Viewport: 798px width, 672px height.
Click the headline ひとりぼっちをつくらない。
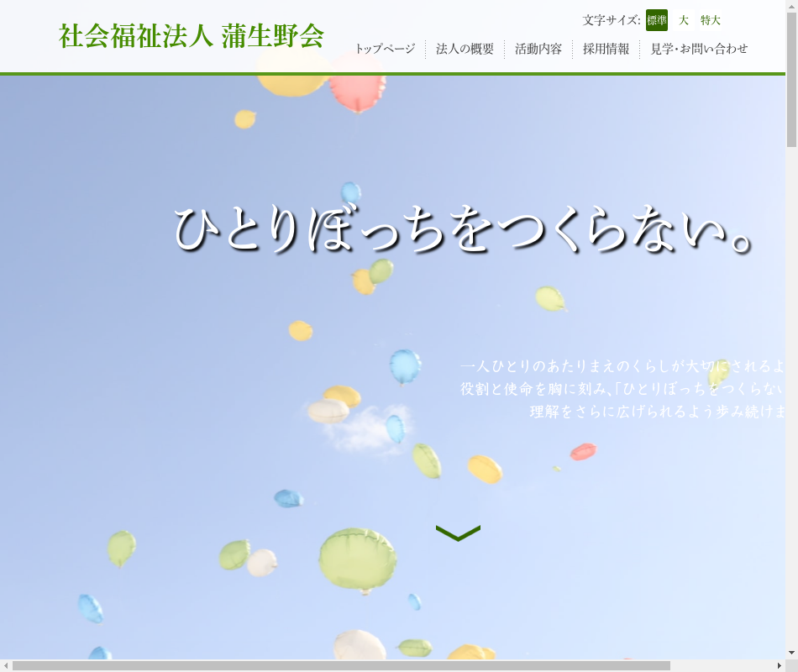[x=462, y=230]
